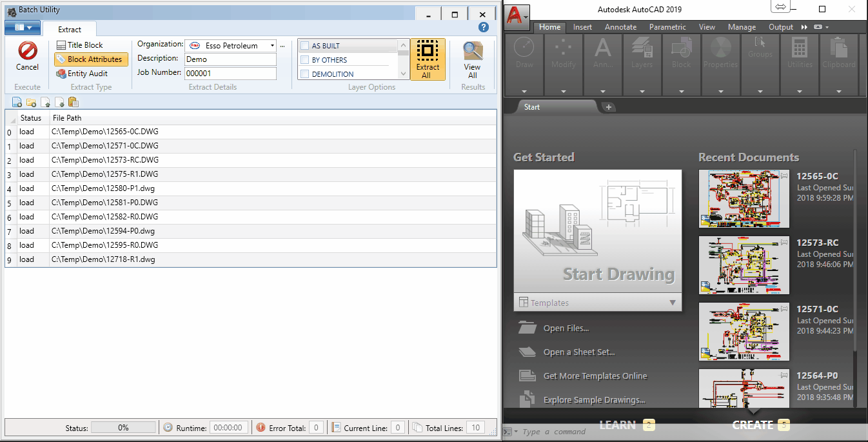Screen dimensions: 868x442
Task: Click the Status 0% progress bar
Action: point(123,427)
